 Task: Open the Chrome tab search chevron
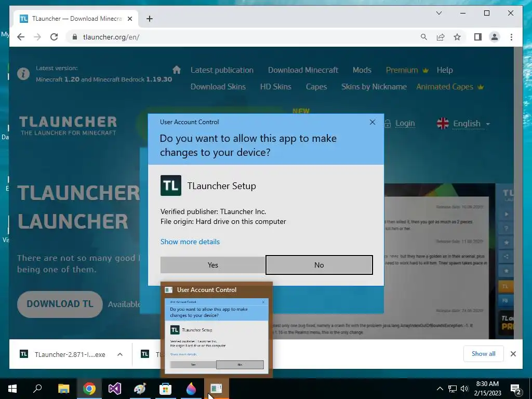pyautogui.click(x=438, y=13)
